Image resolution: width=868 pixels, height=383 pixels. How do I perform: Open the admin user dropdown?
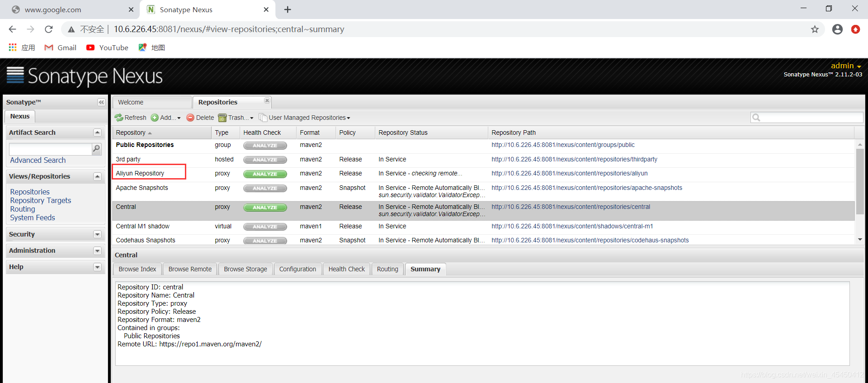pos(846,66)
